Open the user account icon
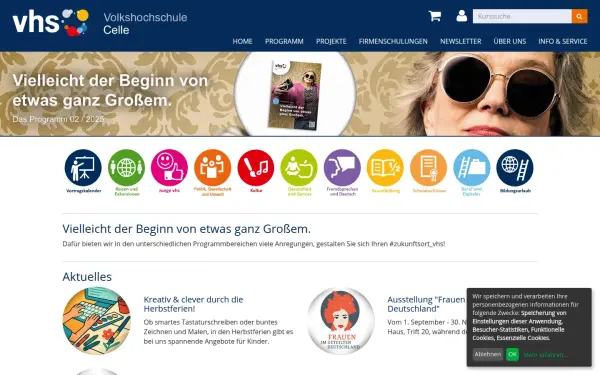 (x=461, y=16)
